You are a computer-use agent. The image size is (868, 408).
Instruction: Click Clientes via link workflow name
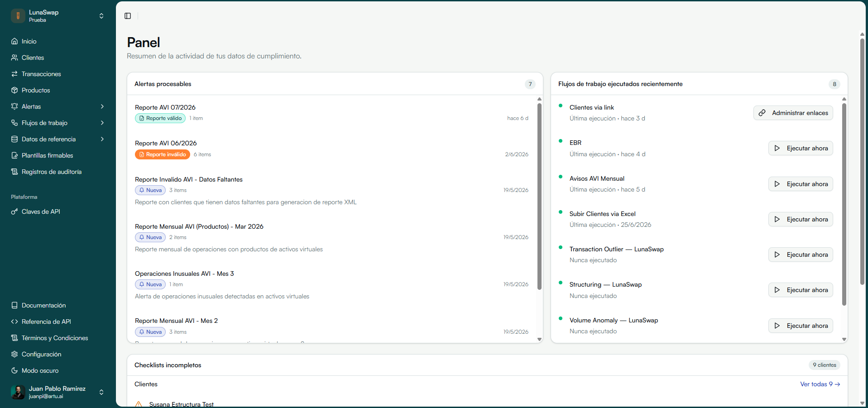coord(591,107)
